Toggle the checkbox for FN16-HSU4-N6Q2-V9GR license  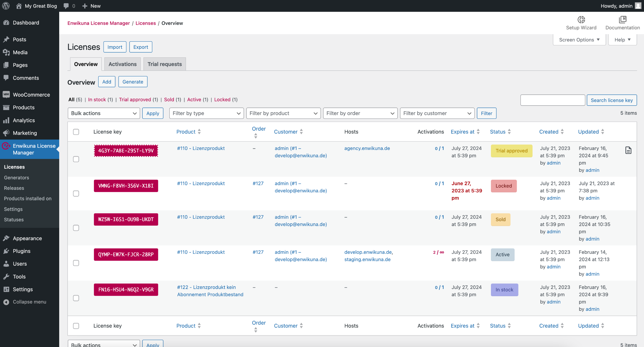[76, 298]
